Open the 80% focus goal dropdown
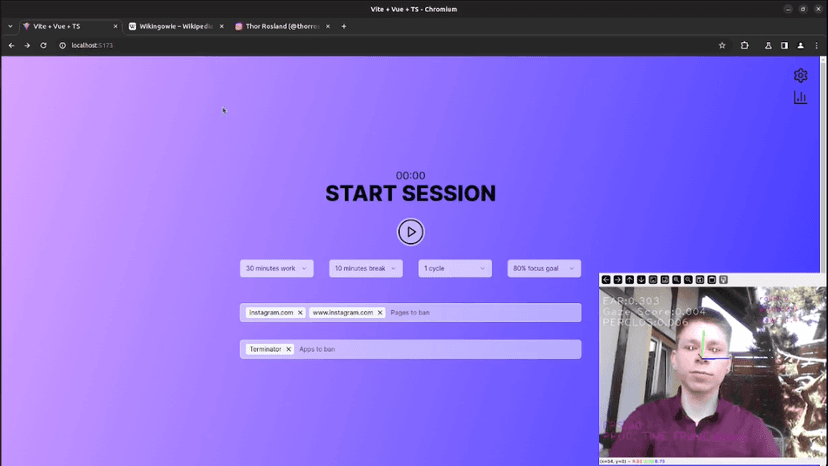Viewport: 828px width, 466px height. pos(544,268)
